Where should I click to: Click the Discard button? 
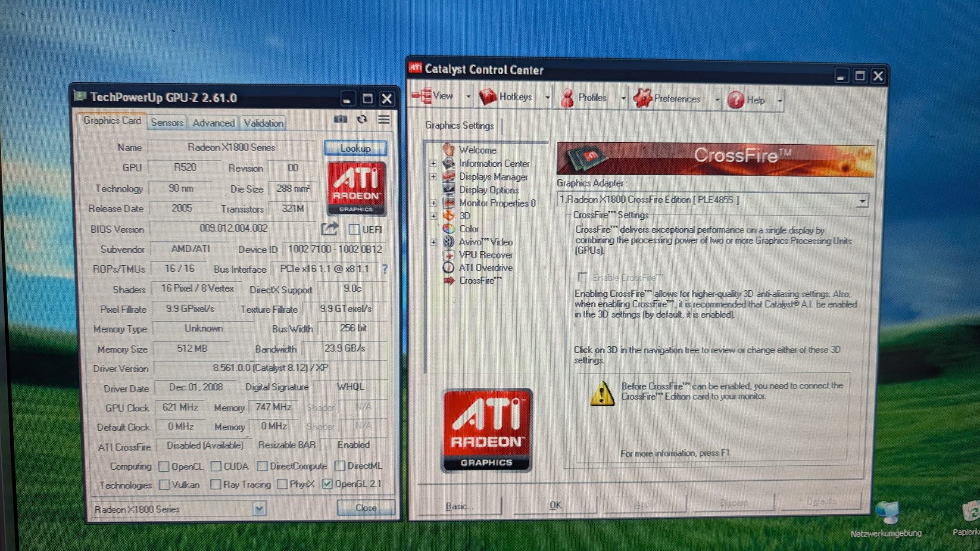(x=733, y=502)
